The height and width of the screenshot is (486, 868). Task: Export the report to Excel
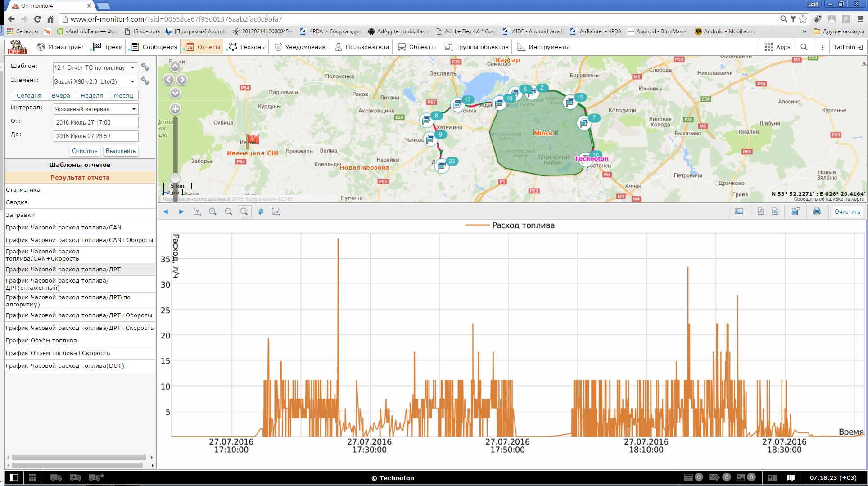pyautogui.click(x=775, y=211)
